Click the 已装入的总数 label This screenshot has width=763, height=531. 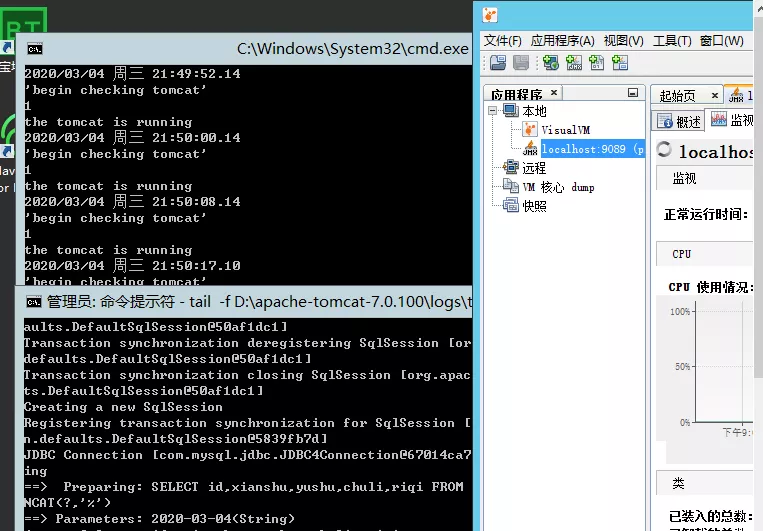tap(710, 516)
